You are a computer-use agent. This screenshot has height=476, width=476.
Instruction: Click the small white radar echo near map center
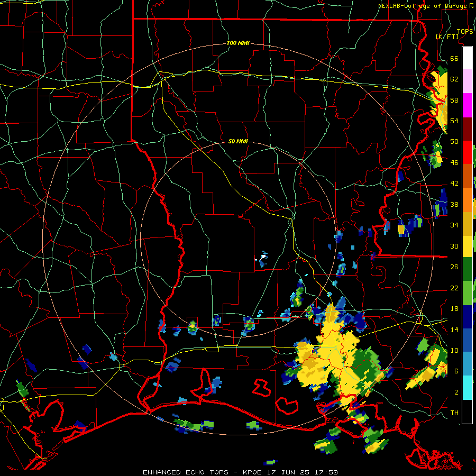263,258
